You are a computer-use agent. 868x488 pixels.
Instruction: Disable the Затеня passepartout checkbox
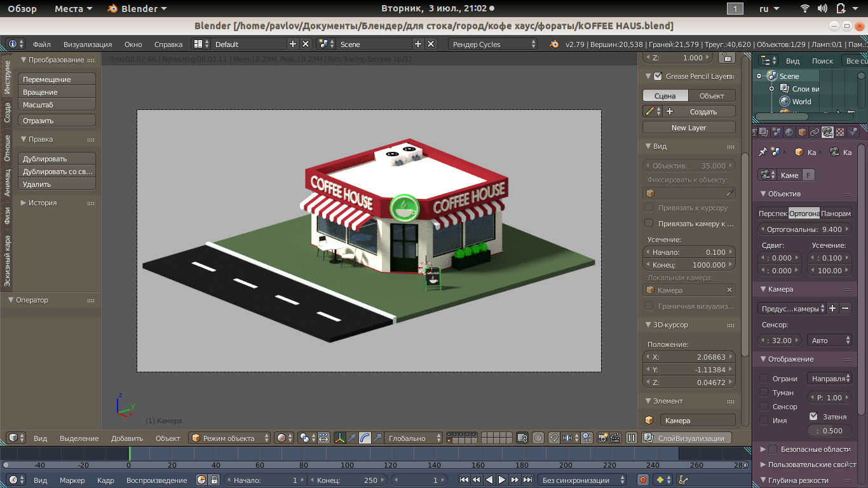(x=813, y=417)
